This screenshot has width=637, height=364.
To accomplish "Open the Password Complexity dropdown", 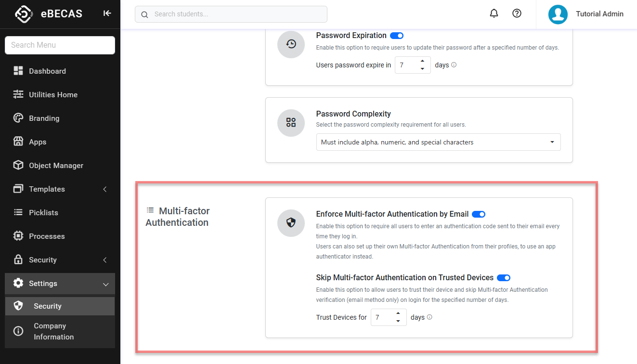I will (438, 142).
